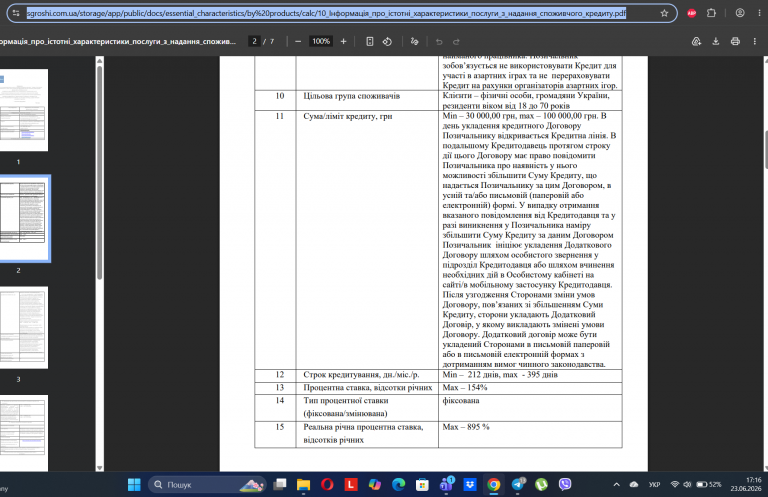
Task: Switch to Google Chrome on taskbar
Action: [494, 485]
